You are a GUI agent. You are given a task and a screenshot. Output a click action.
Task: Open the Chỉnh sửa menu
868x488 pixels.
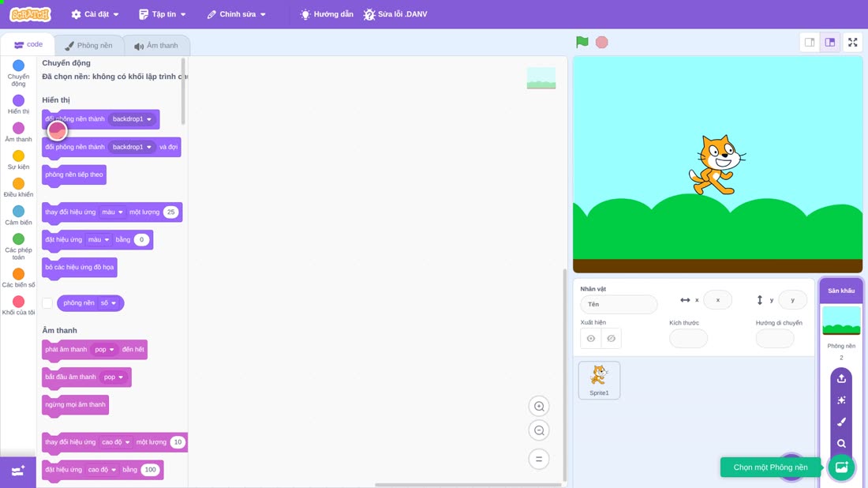(237, 14)
